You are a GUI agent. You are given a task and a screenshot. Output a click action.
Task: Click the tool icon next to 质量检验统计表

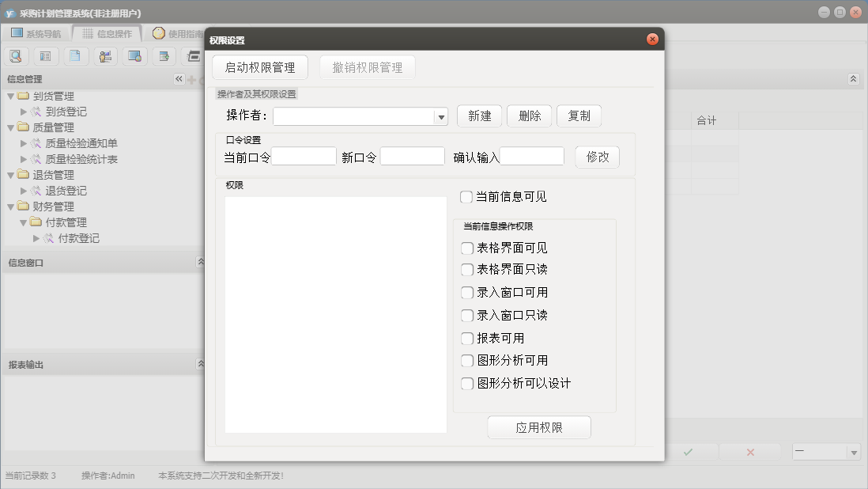coord(36,159)
